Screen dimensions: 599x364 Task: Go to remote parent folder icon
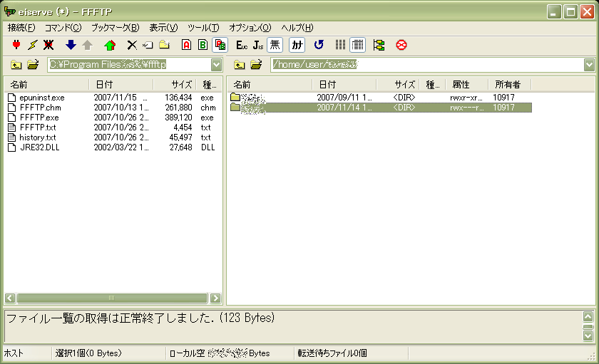239,65
